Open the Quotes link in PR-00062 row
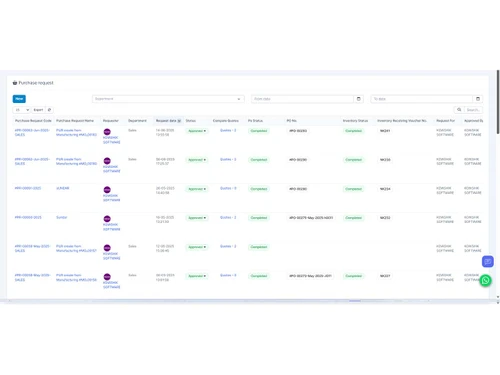This screenshot has height=375, width=500. click(x=228, y=159)
